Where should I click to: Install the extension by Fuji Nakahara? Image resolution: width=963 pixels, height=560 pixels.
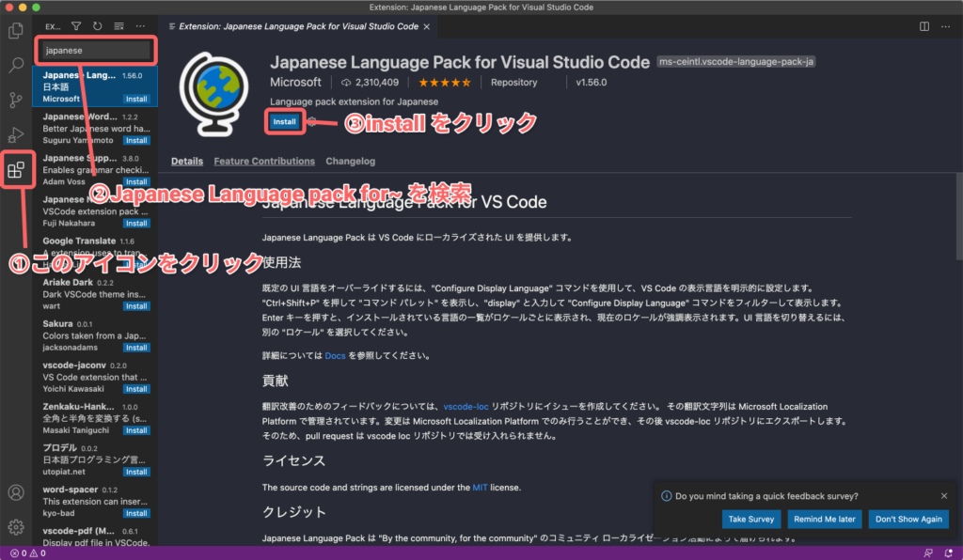point(135,224)
